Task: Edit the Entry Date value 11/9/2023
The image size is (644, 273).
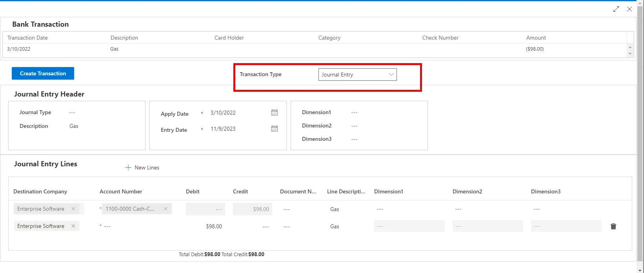Action: pyautogui.click(x=223, y=129)
